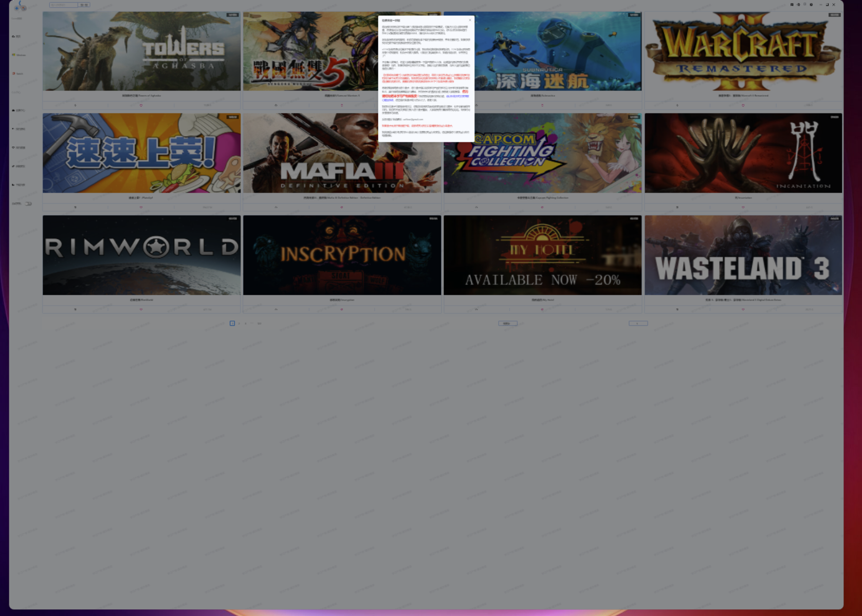Click the action icon left of Mafia III's heart

coord(276,208)
